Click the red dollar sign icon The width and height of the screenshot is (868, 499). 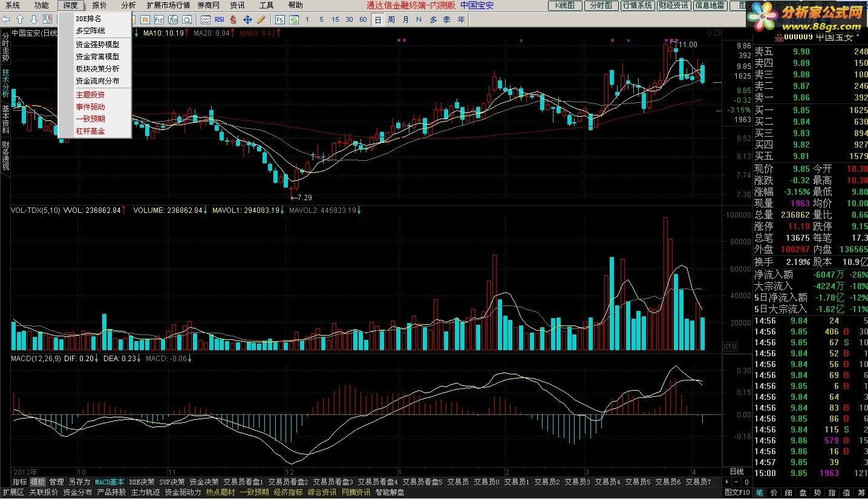pyautogui.click(x=233, y=19)
